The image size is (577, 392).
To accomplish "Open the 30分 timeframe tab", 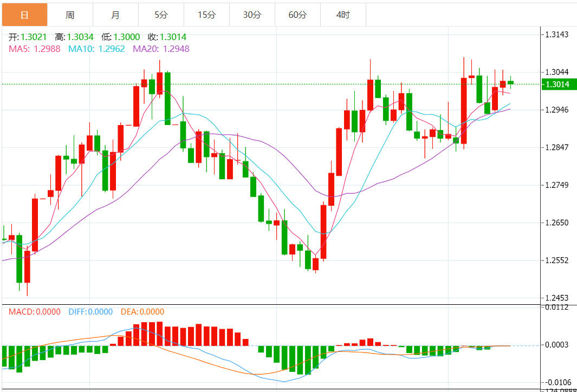I will coord(252,15).
